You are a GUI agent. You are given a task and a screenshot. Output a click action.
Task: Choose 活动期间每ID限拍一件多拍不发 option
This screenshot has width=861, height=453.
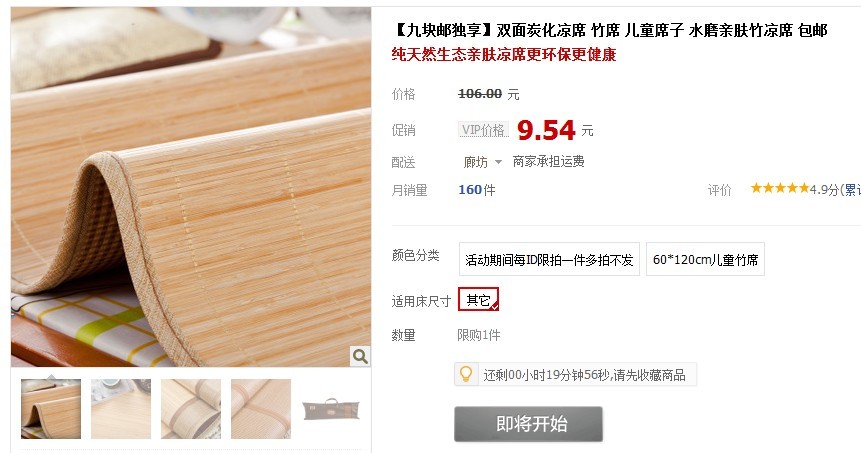pyautogui.click(x=549, y=259)
